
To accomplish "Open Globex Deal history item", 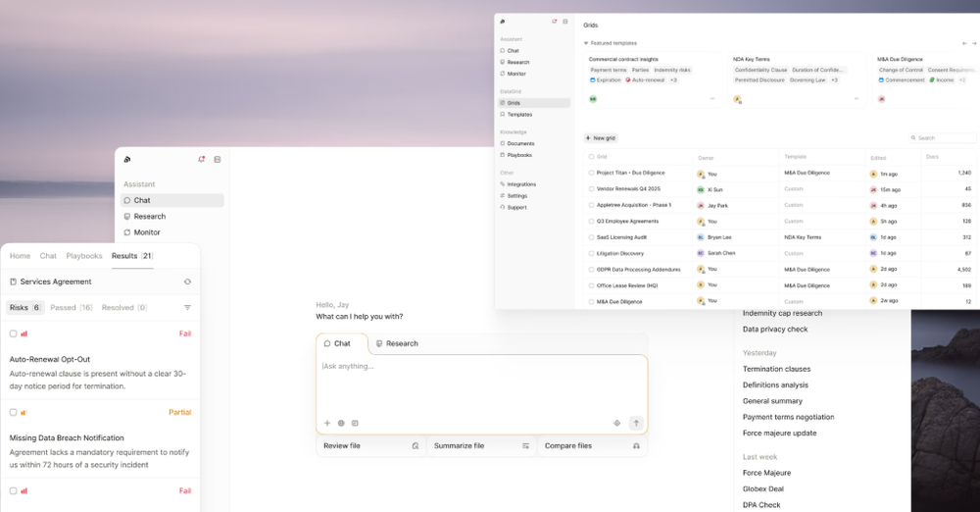I will (763, 488).
